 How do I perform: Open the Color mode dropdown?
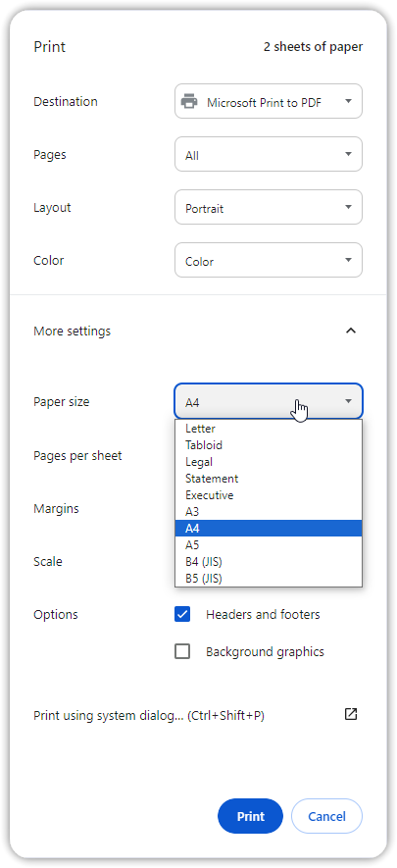(269, 260)
